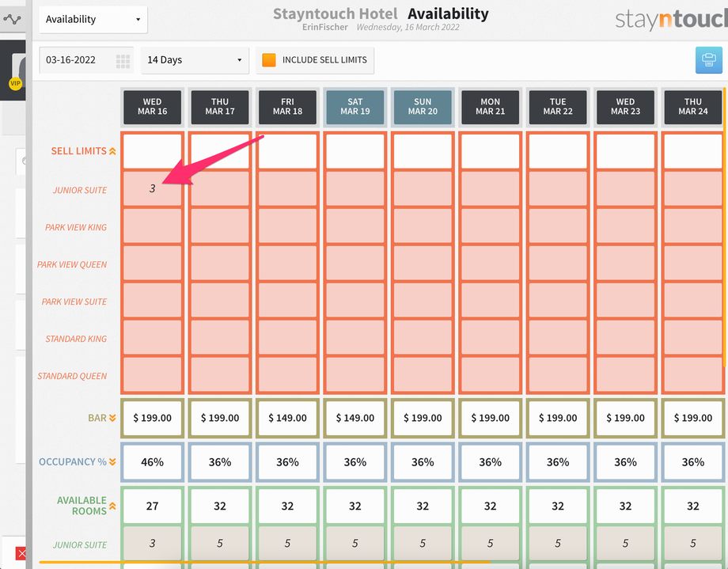The height and width of the screenshot is (569, 728).
Task: Click the Junior Suite label under Available Rooms
Action: click(x=80, y=544)
